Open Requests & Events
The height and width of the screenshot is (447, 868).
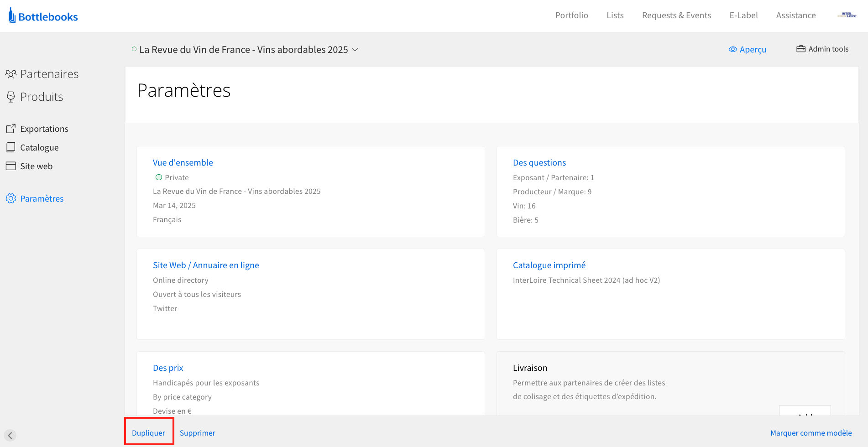676,16
